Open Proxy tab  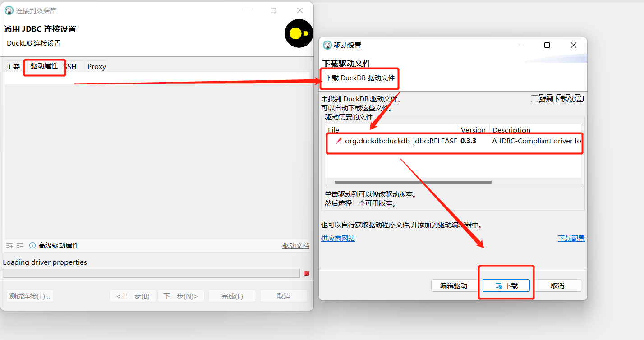click(x=97, y=66)
